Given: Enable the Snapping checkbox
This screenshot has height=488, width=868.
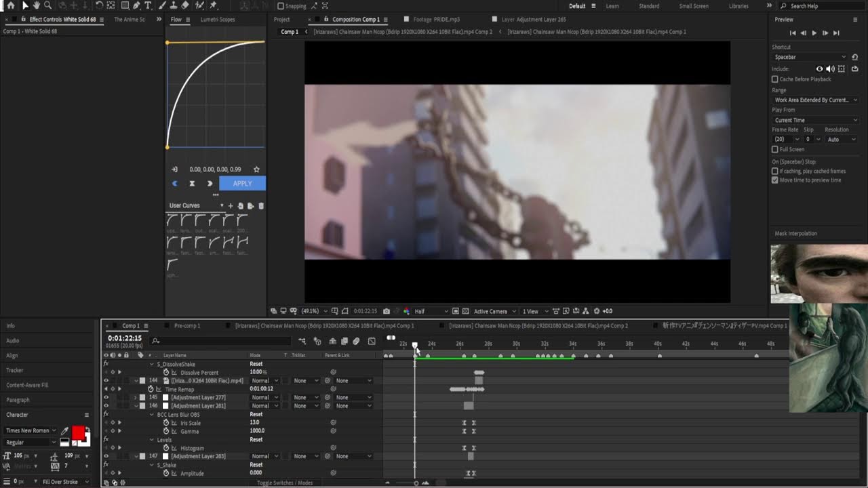Looking at the screenshot, I should pos(281,6).
